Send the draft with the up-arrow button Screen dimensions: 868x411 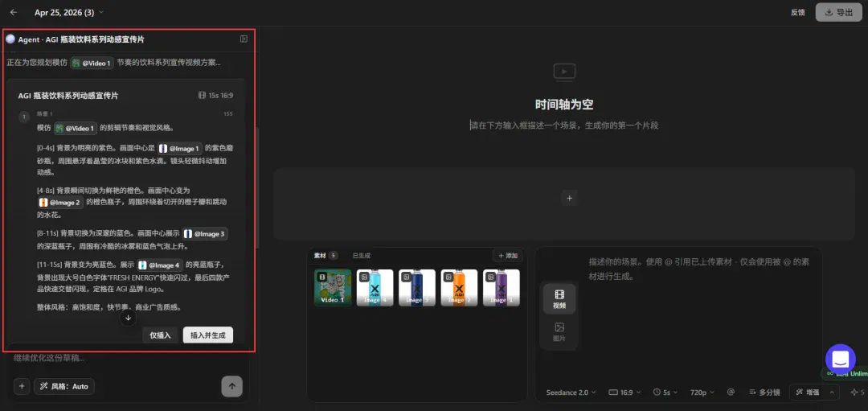[x=231, y=387]
